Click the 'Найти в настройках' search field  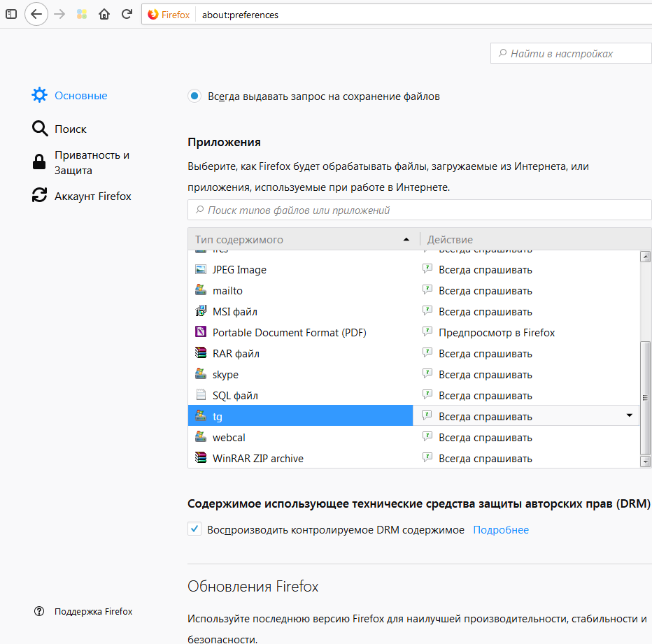coord(570,53)
